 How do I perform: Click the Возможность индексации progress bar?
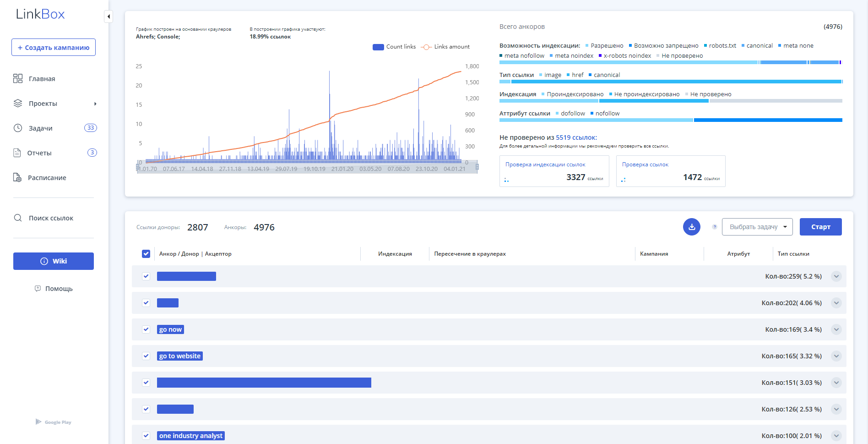671,62
